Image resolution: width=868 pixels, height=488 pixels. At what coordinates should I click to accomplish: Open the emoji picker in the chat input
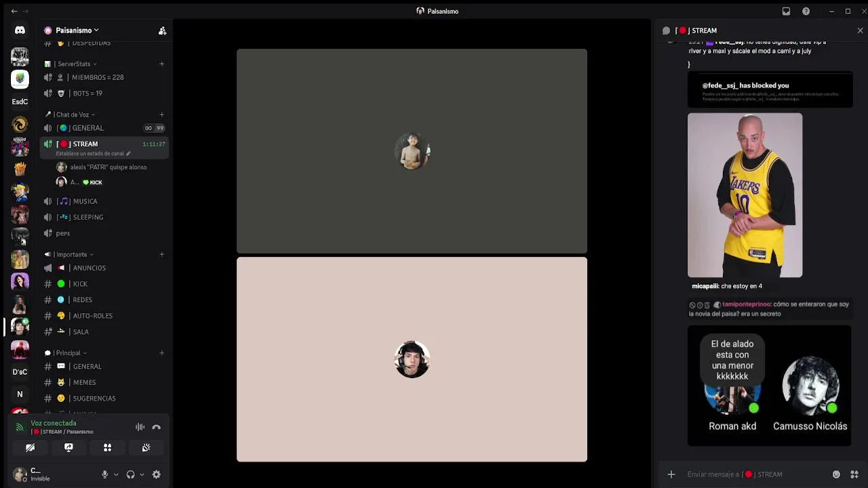[x=836, y=474]
